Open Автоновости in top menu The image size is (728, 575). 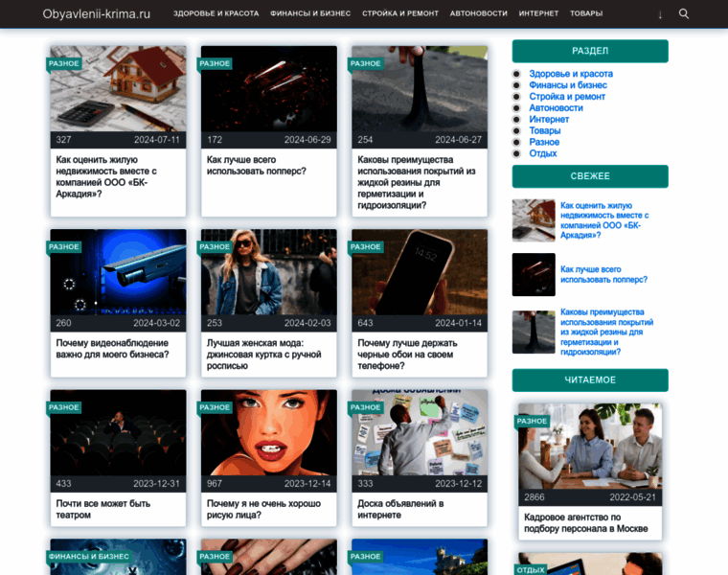pyautogui.click(x=478, y=13)
